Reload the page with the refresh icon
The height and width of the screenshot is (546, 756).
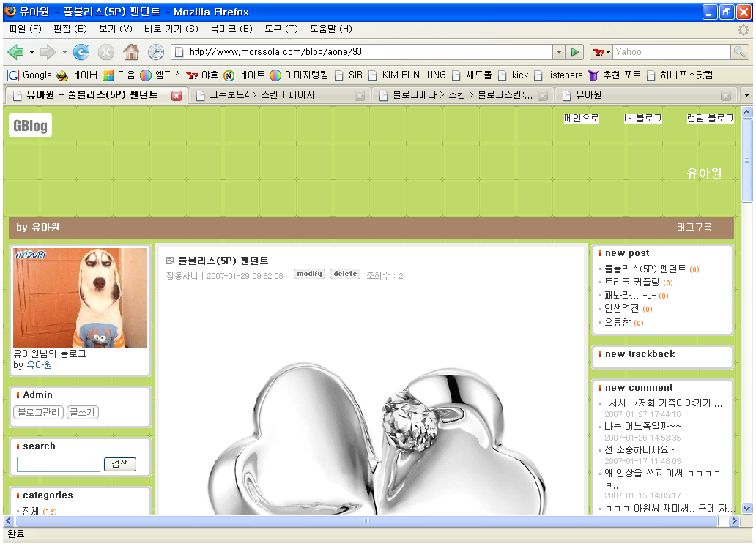(81, 52)
